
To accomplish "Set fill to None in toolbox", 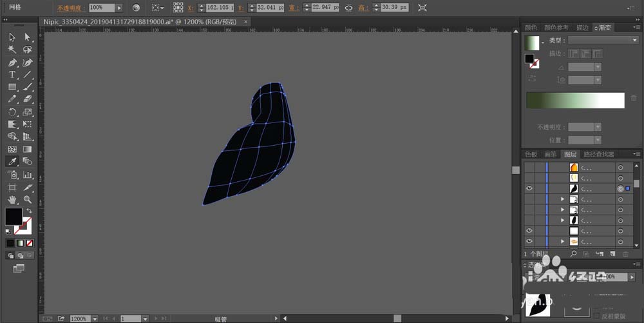I will (x=30, y=243).
